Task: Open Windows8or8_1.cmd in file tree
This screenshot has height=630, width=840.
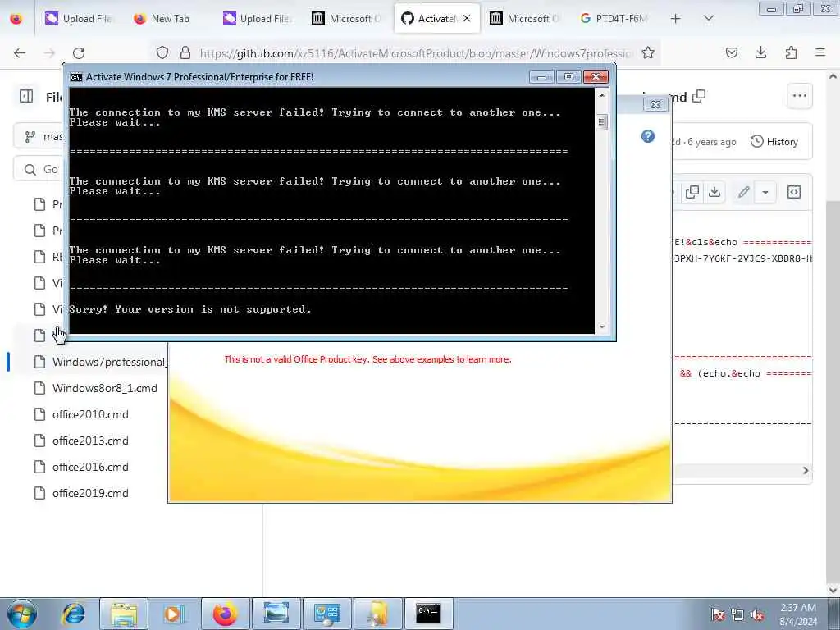Action: click(105, 388)
